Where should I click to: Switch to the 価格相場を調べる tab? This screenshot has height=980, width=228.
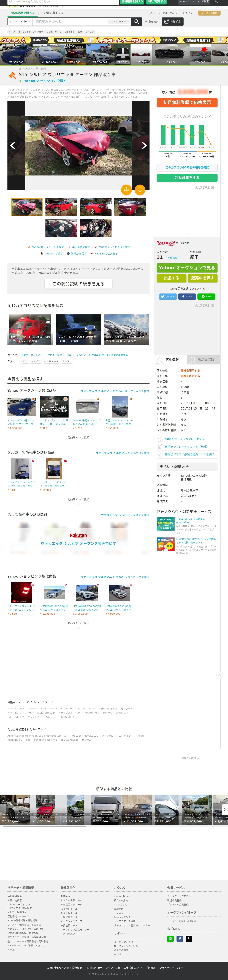tap(23, 13)
